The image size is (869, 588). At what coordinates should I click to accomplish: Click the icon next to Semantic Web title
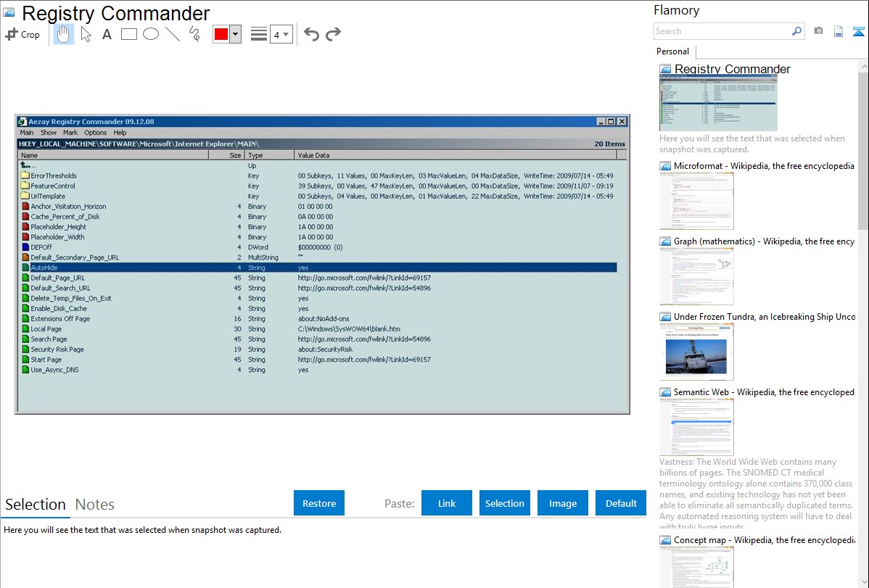pos(665,392)
